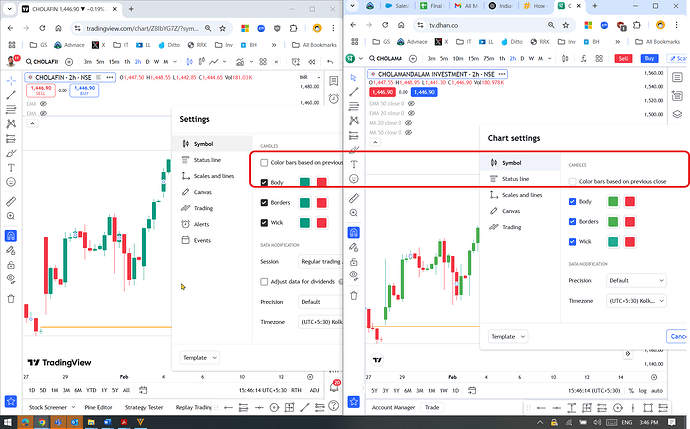Open Precision dropdown in TradingView Settings
Viewport: 690px width, 429px height.
pyautogui.click(x=320, y=302)
